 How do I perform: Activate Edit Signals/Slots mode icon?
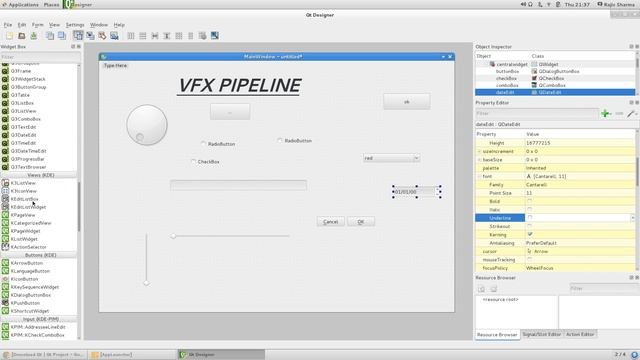[90, 36]
